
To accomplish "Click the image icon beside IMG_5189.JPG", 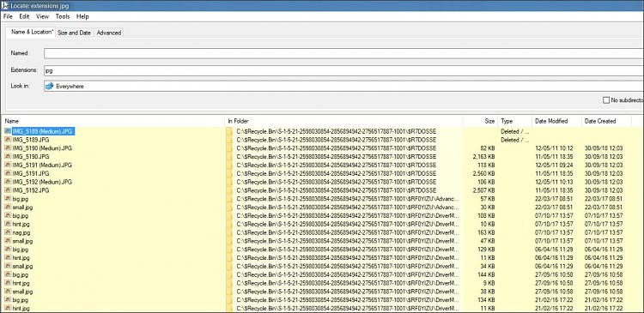I will 8,140.
